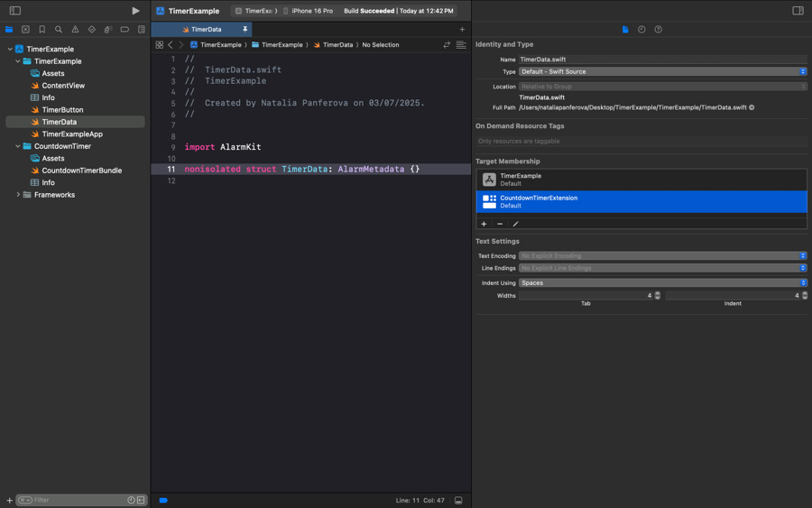The width and height of the screenshot is (812, 508).
Task: Open TimerExampleApp file in navigator
Action: click(72, 134)
